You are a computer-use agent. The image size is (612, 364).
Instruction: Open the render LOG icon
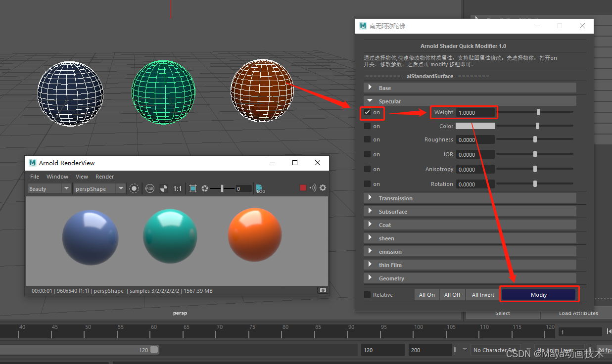pyautogui.click(x=260, y=188)
